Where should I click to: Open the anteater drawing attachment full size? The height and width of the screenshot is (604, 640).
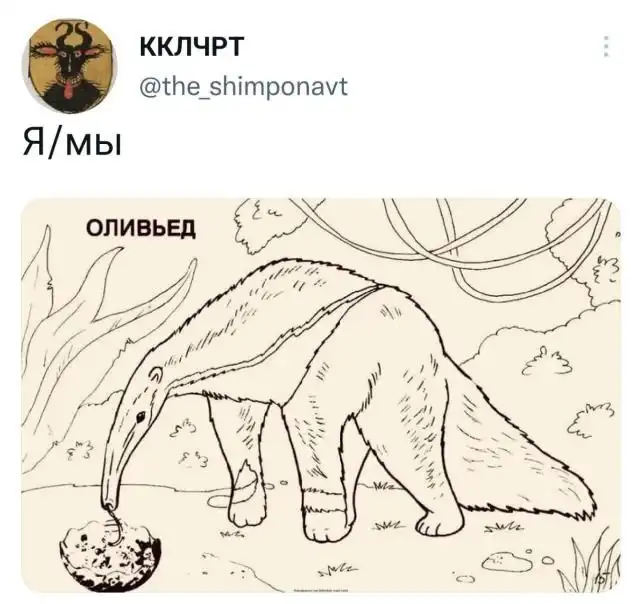[x=321, y=395]
